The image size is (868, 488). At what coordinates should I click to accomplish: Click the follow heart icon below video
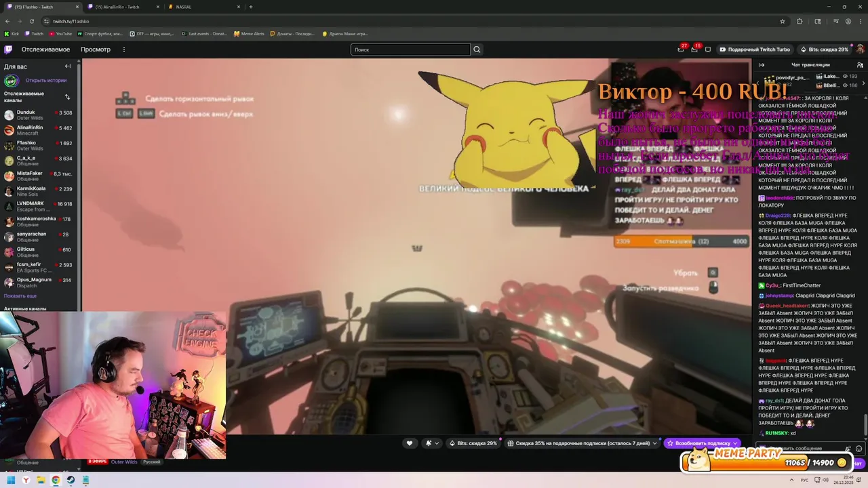(x=409, y=443)
